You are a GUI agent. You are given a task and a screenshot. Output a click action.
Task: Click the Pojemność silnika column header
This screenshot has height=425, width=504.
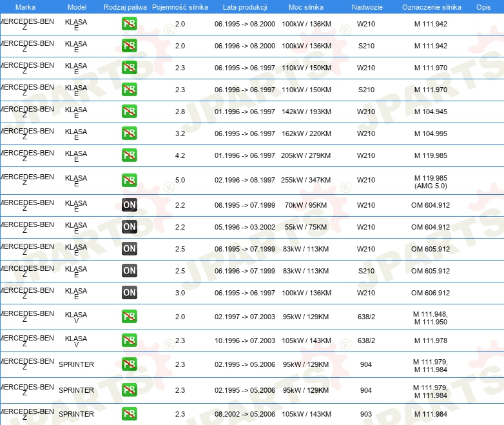click(180, 7)
